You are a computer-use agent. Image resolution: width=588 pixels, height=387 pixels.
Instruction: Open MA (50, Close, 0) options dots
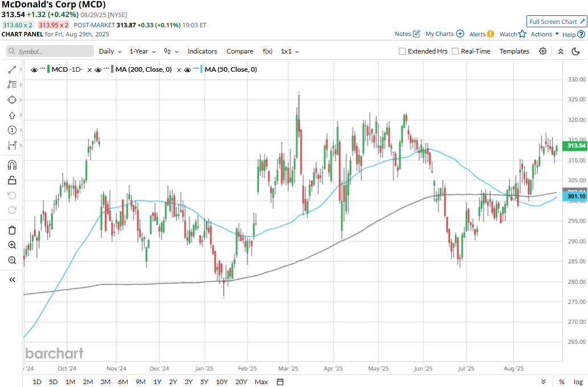coord(196,69)
